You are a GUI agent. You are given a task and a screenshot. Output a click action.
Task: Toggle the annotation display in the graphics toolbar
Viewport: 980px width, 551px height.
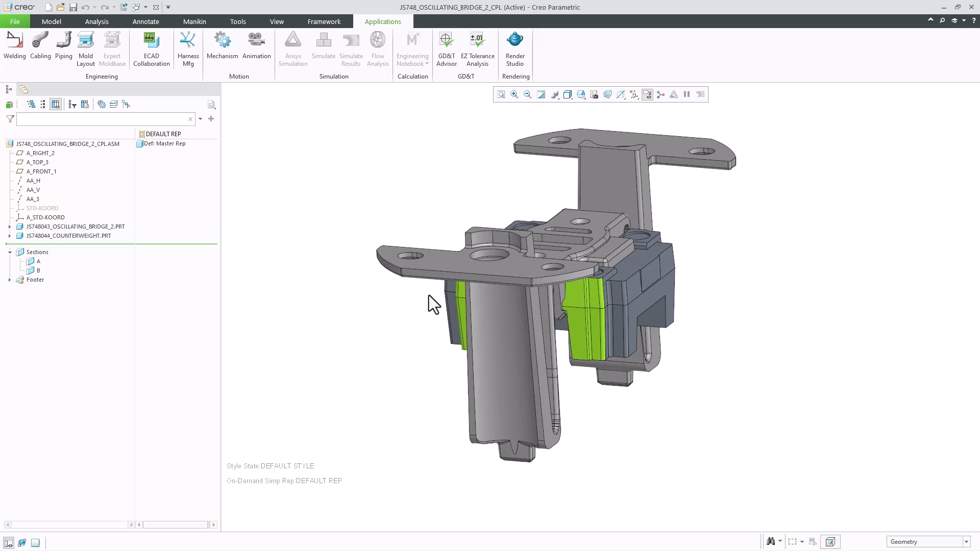click(647, 94)
